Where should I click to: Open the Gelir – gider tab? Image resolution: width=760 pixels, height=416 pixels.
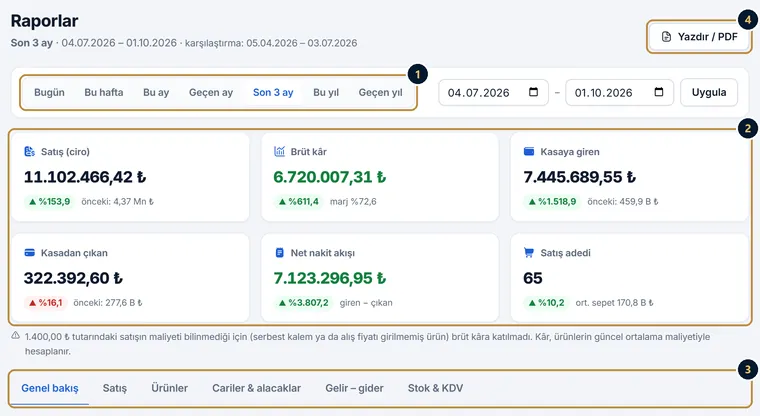(354, 388)
